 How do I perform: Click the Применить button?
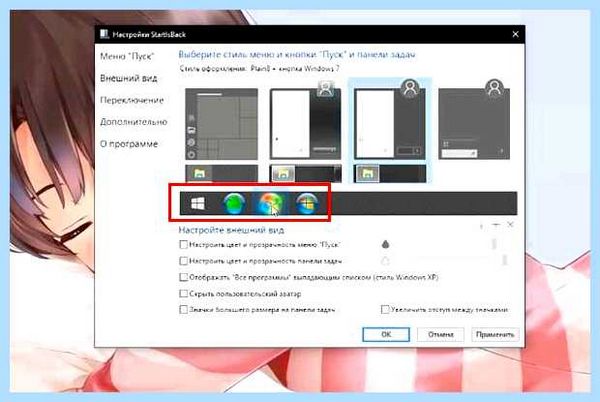coord(495,334)
